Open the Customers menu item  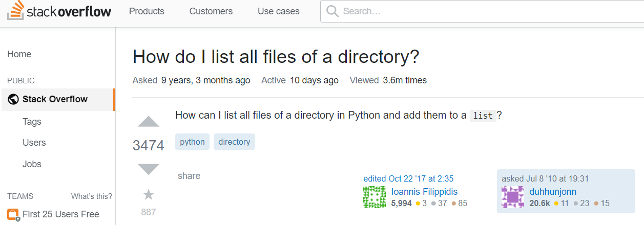[x=211, y=11]
